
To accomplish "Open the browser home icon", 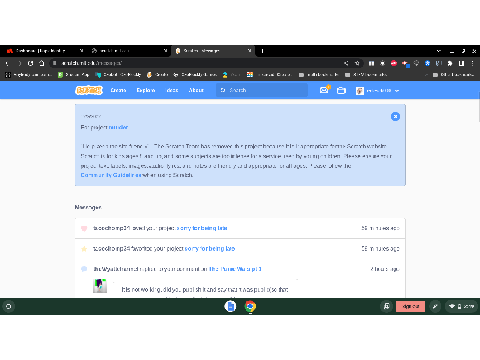I will 42,63.
